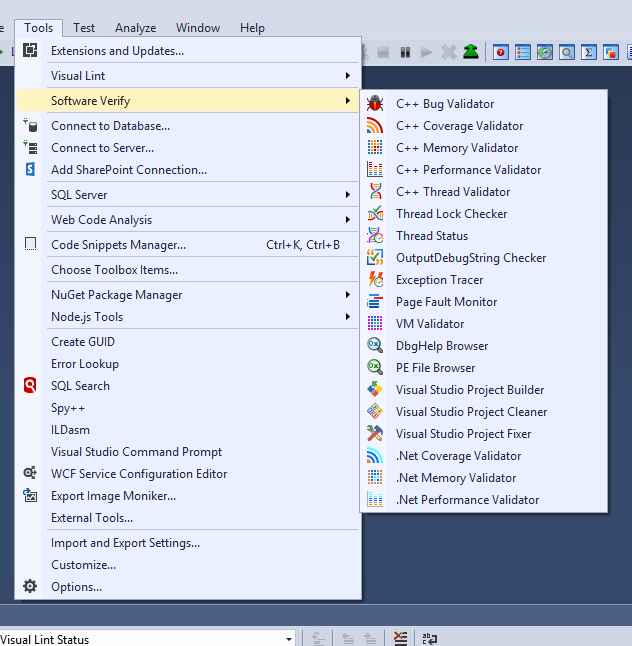Click the C++ Bug Validator ladybug icon
Image resolution: width=632 pixels, height=646 pixels.
coord(375,103)
